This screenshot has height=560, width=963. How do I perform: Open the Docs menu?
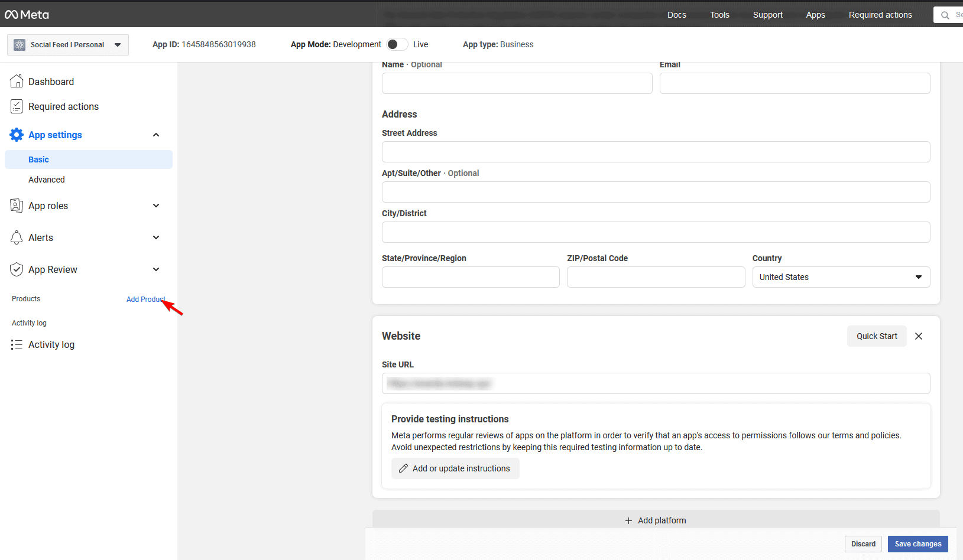click(676, 15)
